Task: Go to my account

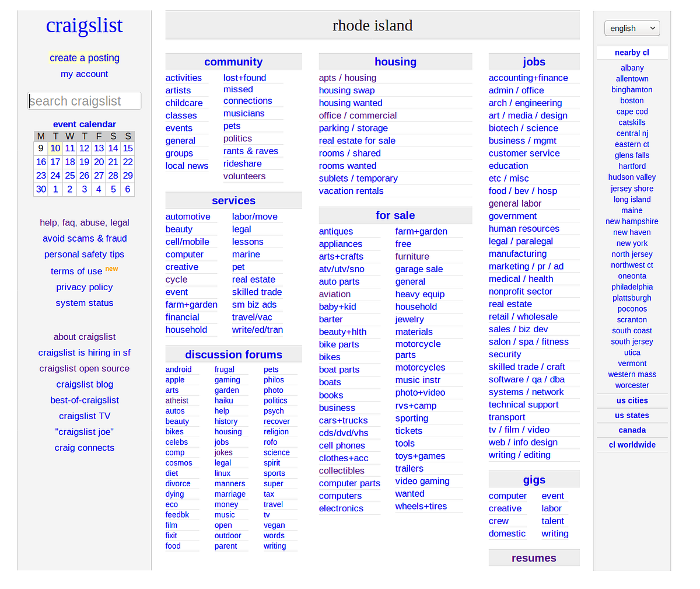Action: [x=85, y=74]
